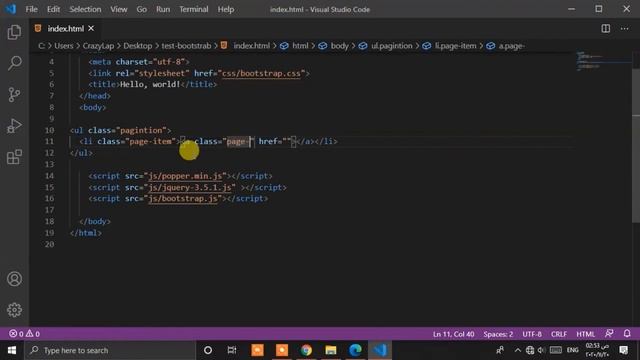Click the "pagintion" class value on line 10
The width and height of the screenshot is (640, 360).
(141, 130)
